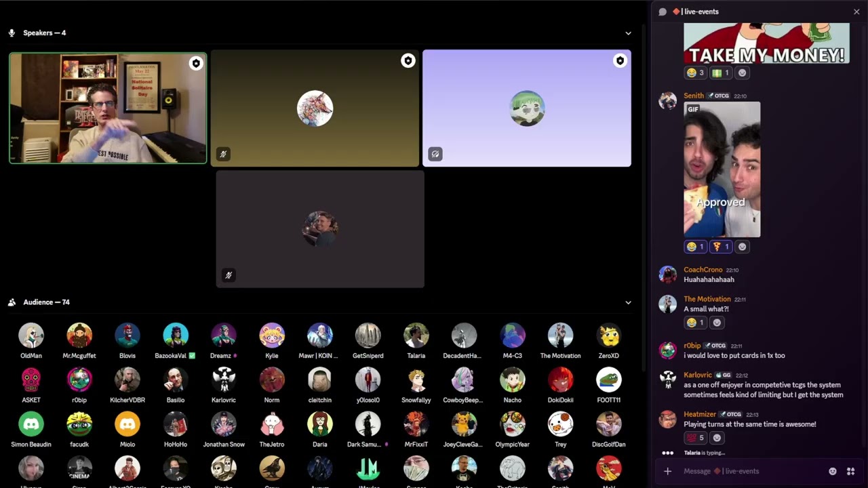The height and width of the screenshot is (488, 868).
Task: Click muted mic icon on gray speaker tile
Action: pyautogui.click(x=229, y=275)
